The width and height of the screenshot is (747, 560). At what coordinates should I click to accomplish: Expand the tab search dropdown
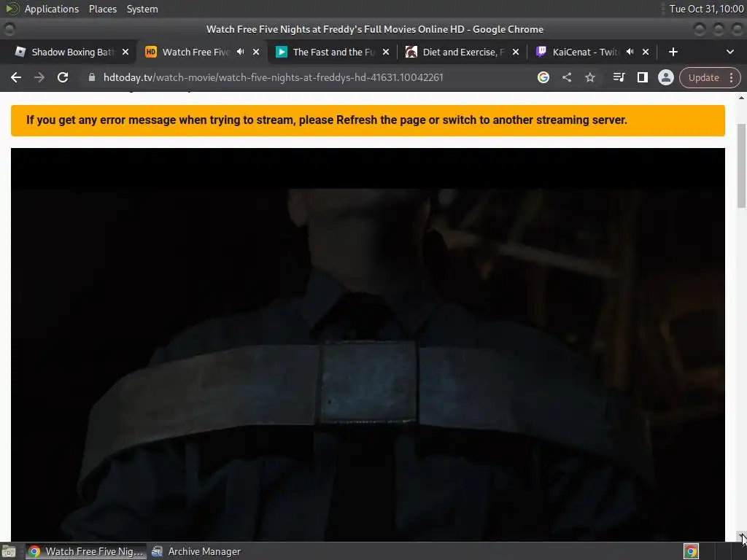729,52
